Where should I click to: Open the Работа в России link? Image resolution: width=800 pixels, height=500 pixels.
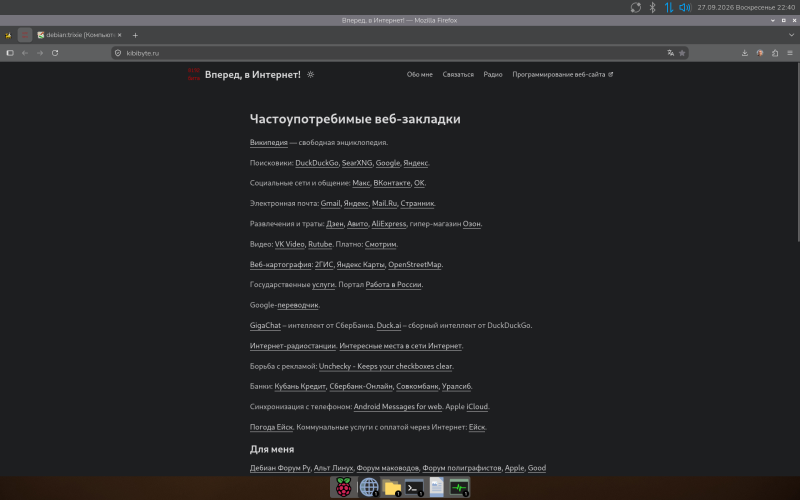(x=393, y=284)
